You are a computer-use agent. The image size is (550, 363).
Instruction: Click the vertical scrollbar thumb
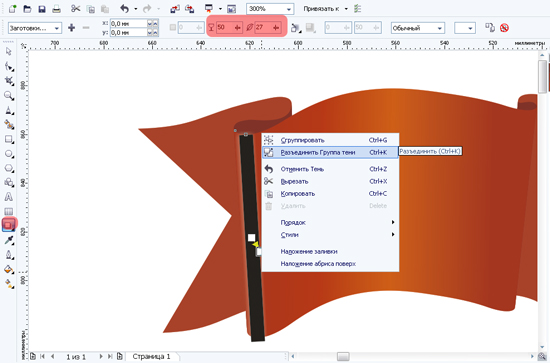point(543,77)
